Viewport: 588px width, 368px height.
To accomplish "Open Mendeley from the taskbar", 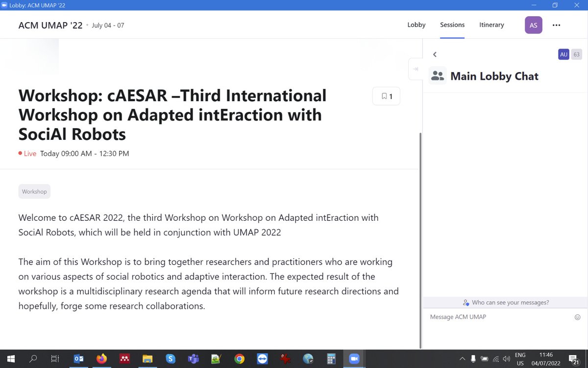I will [124, 359].
